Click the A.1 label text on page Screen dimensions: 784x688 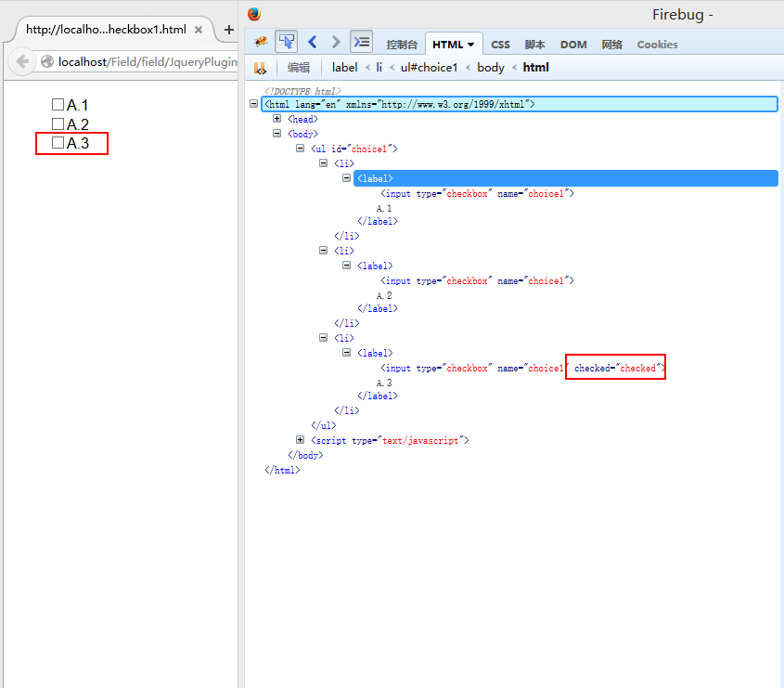coord(78,105)
